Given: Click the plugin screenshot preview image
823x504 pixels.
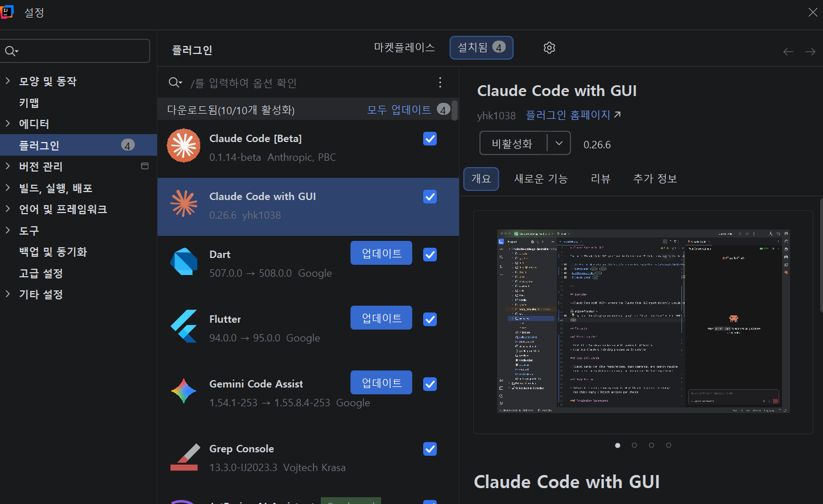Looking at the screenshot, I should 643,321.
